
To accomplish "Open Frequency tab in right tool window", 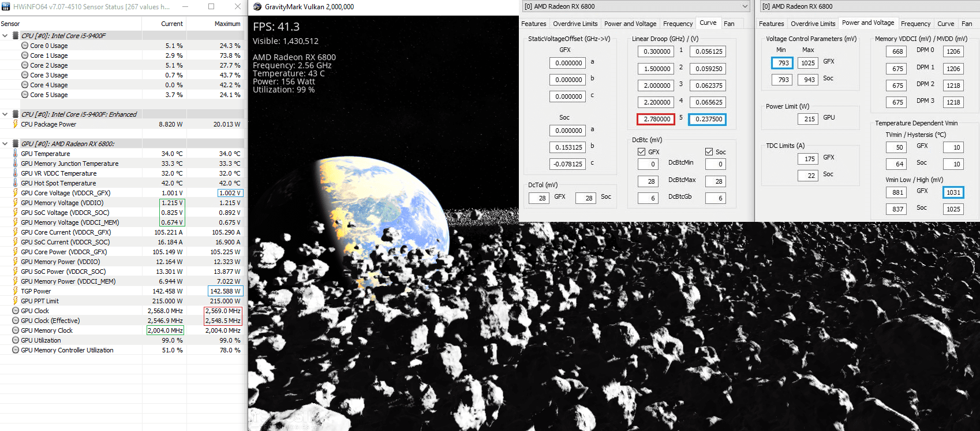I will (x=915, y=24).
